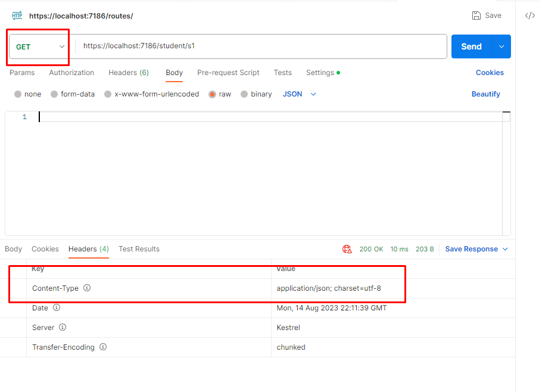Open the Pre-request Script tab
Image resolution: width=539 pixels, height=392 pixels.
pos(228,73)
